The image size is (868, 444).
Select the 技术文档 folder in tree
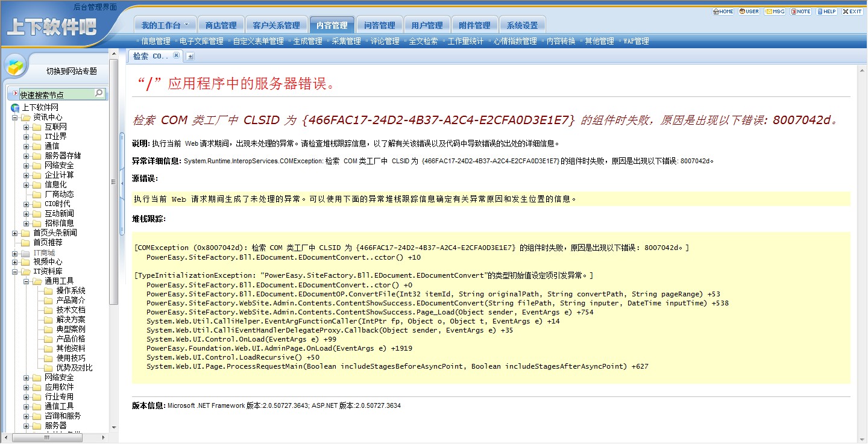(x=71, y=310)
